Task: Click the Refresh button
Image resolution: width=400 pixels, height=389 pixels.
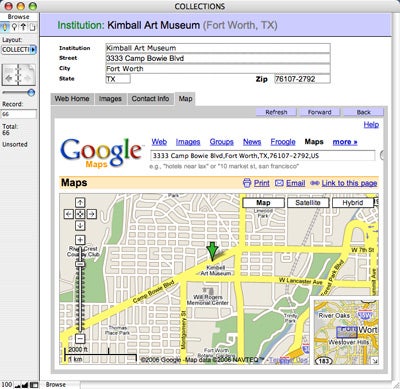Action: click(x=276, y=112)
